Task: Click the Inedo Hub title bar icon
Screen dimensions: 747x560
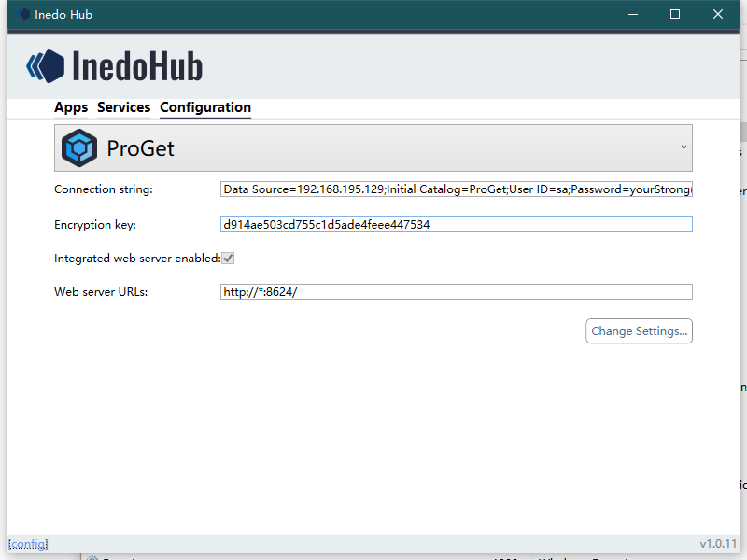Action: click(22, 14)
